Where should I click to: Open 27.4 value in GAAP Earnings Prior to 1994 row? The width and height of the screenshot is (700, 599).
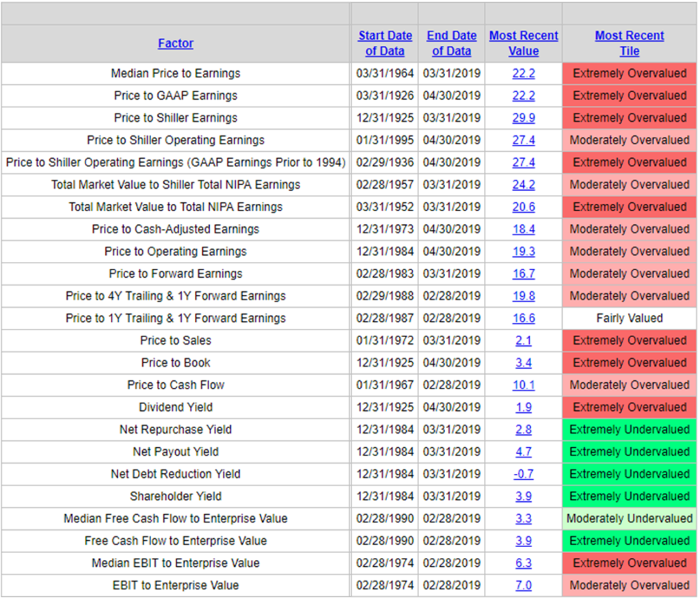point(524,163)
